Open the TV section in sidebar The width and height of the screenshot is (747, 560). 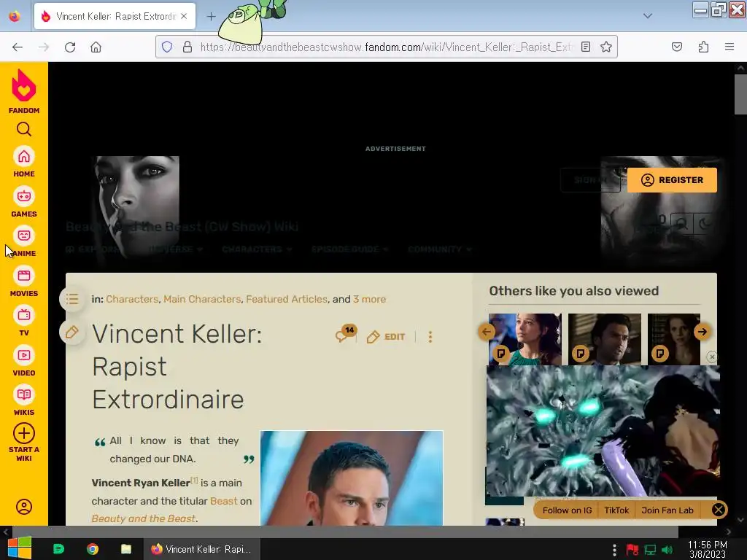coord(24,322)
